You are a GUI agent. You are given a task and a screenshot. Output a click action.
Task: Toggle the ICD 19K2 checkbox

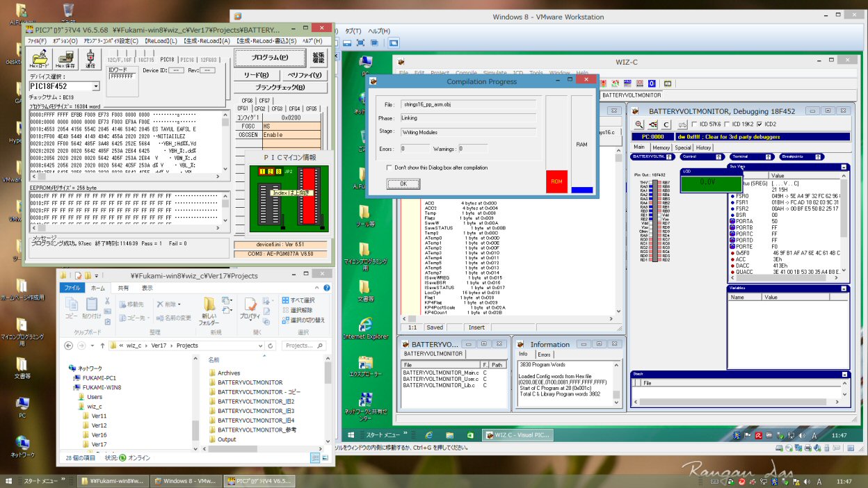click(x=727, y=124)
